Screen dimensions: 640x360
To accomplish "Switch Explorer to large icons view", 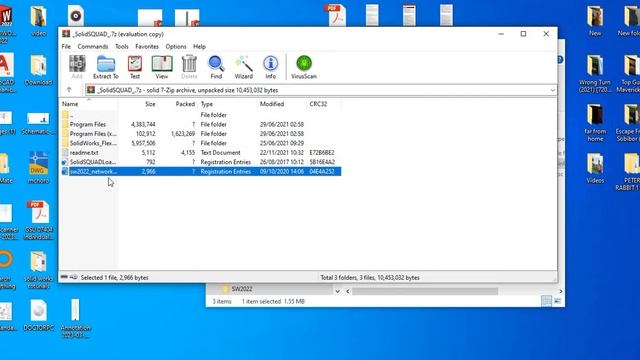I will pos(558,301).
